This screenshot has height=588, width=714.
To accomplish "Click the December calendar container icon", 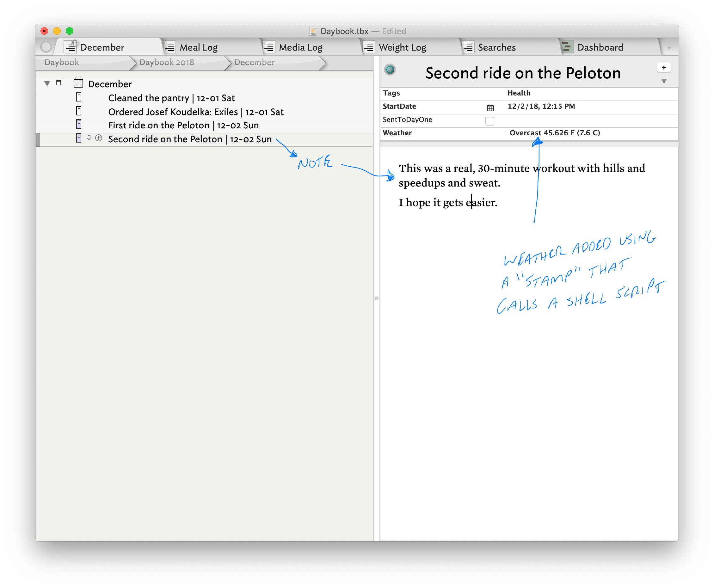I will click(x=78, y=83).
